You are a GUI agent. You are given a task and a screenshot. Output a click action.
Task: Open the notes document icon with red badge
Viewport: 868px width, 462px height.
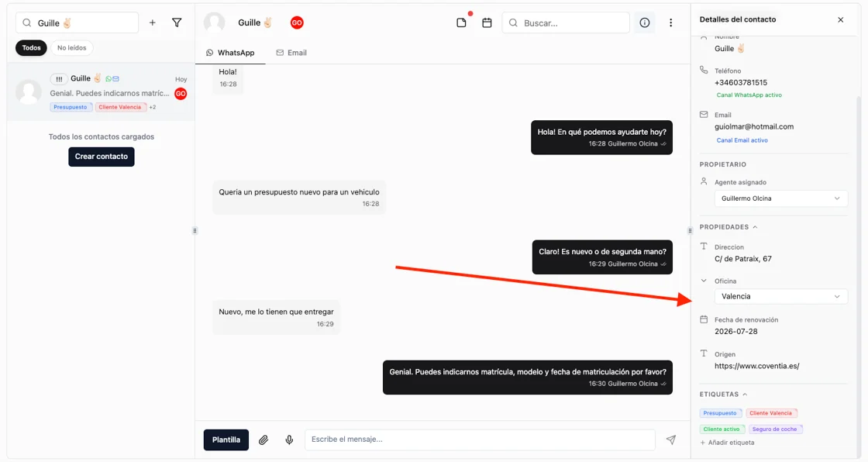point(461,22)
